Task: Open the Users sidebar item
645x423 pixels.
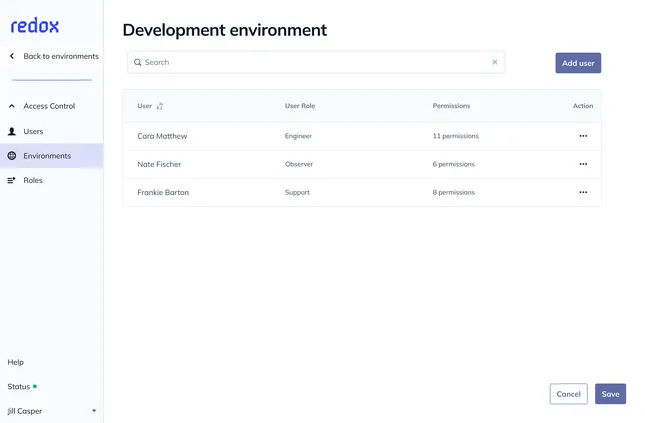Action: pyautogui.click(x=33, y=131)
